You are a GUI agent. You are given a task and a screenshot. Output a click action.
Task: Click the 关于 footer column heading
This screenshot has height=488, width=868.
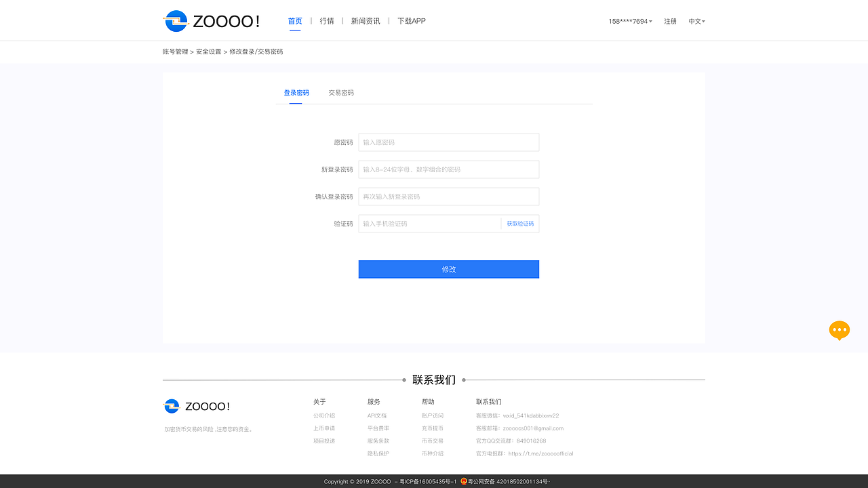(x=319, y=402)
